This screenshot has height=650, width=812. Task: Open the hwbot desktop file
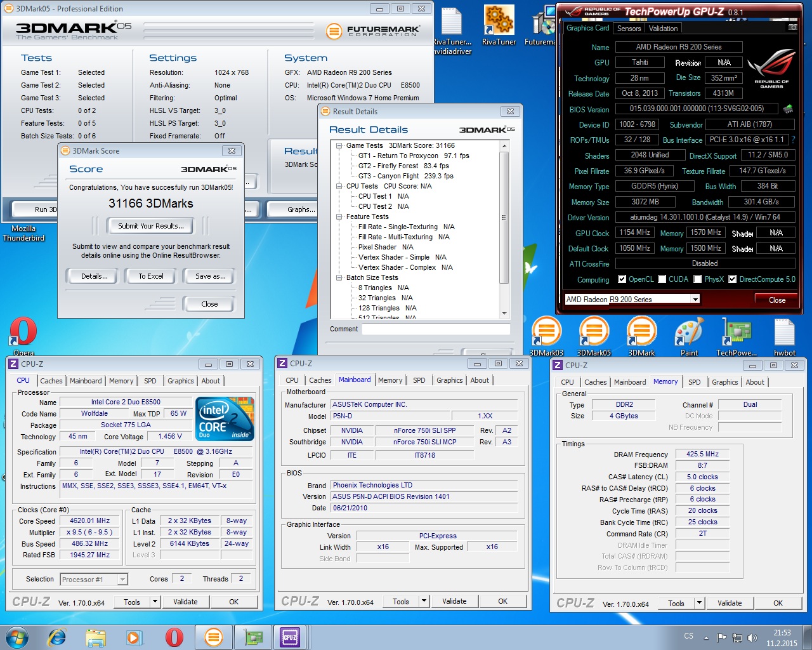coord(785,336)
